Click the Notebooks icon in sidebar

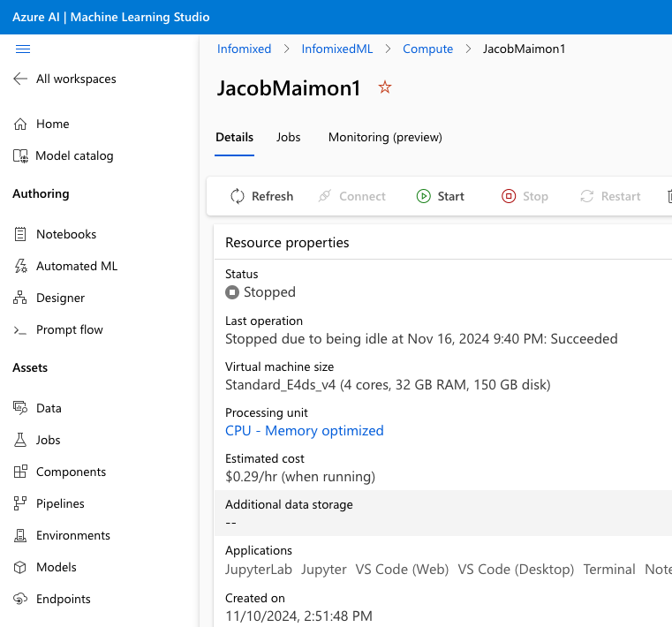pyautogui.click(x=20, y=234)
